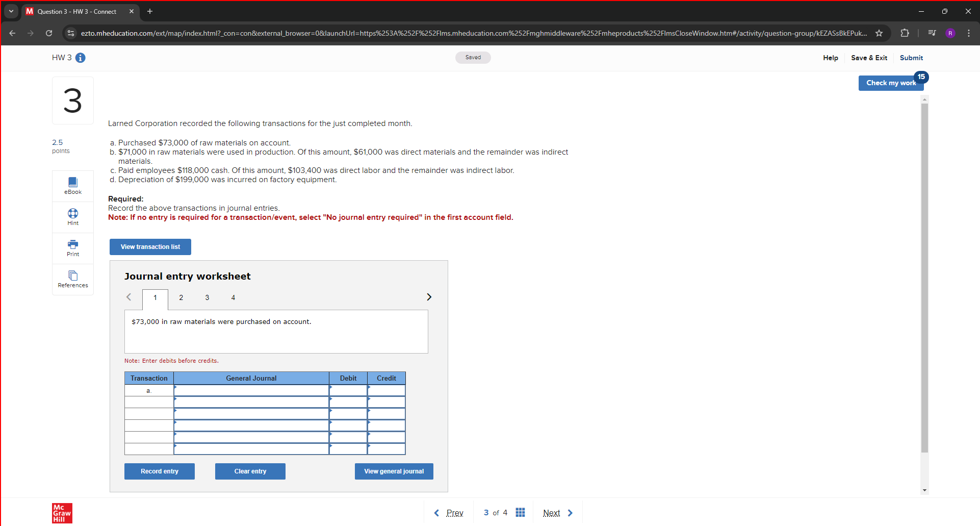Viewport: 980px width, 526px height.
Task: Go to the Prev question
Action: pos(448,513)
